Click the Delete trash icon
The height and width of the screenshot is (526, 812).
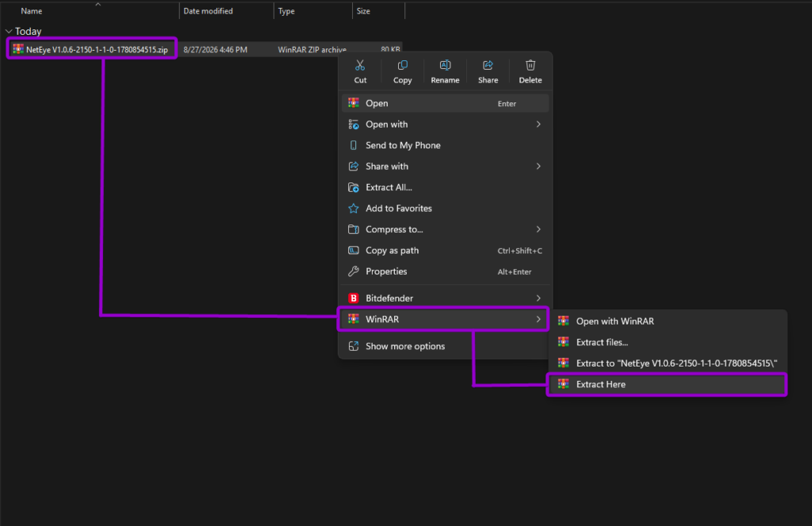pos(530,65)
